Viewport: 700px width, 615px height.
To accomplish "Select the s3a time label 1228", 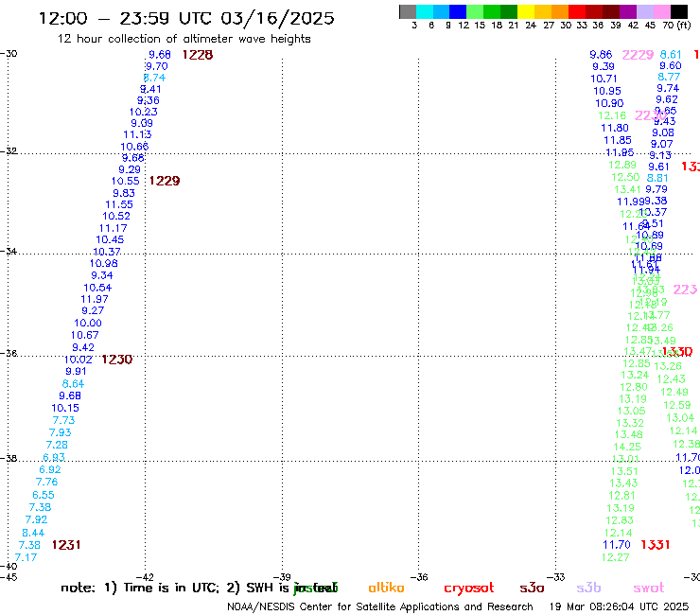I will 198,55.
